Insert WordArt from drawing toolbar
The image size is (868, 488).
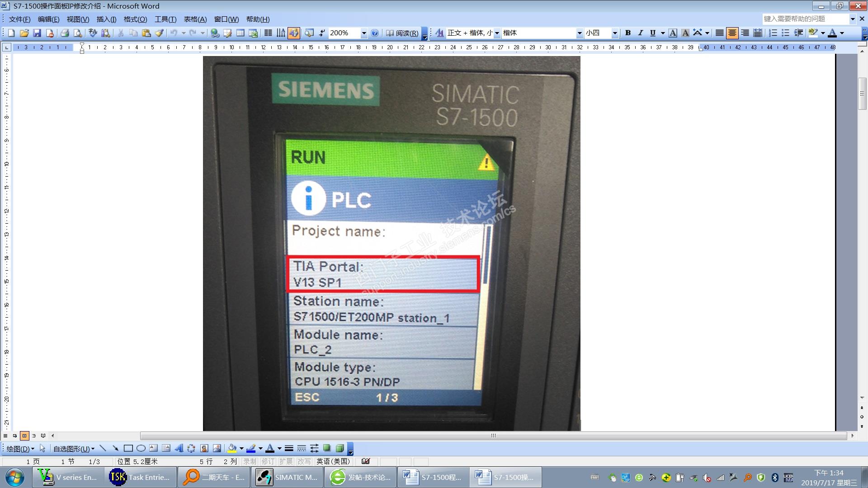(179, 448)
